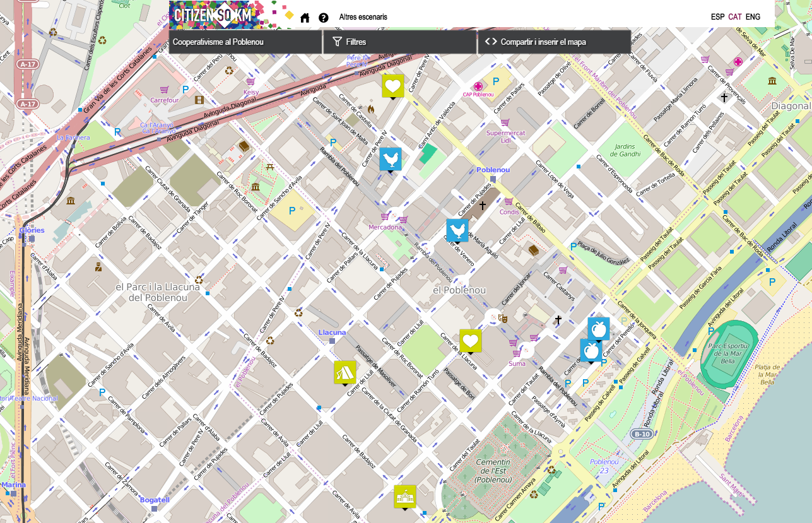Select rooster marker near Carrer de Marià Aguiló
Viewport: 812px width, 523px height.
click(x=457, y=231)
